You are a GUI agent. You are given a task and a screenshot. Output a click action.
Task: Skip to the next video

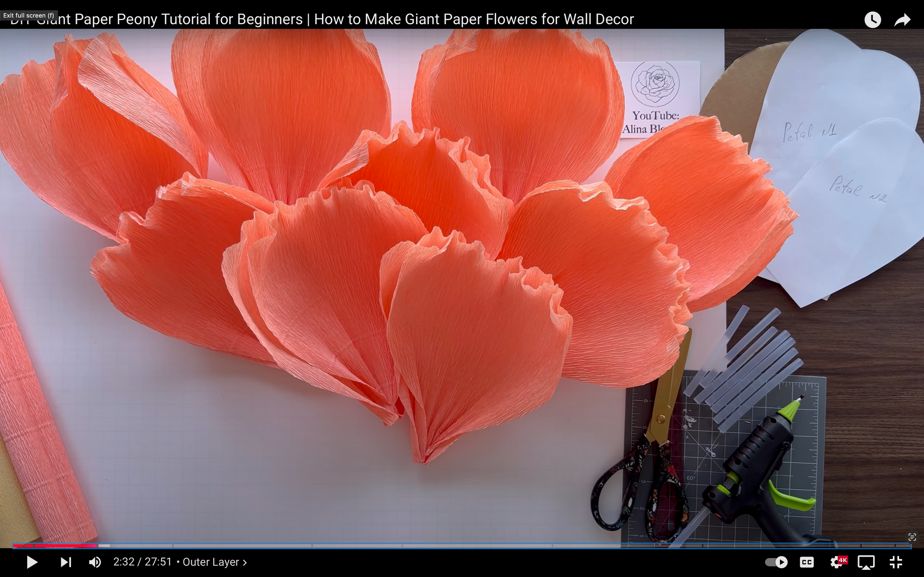click(x=66, y=562)
